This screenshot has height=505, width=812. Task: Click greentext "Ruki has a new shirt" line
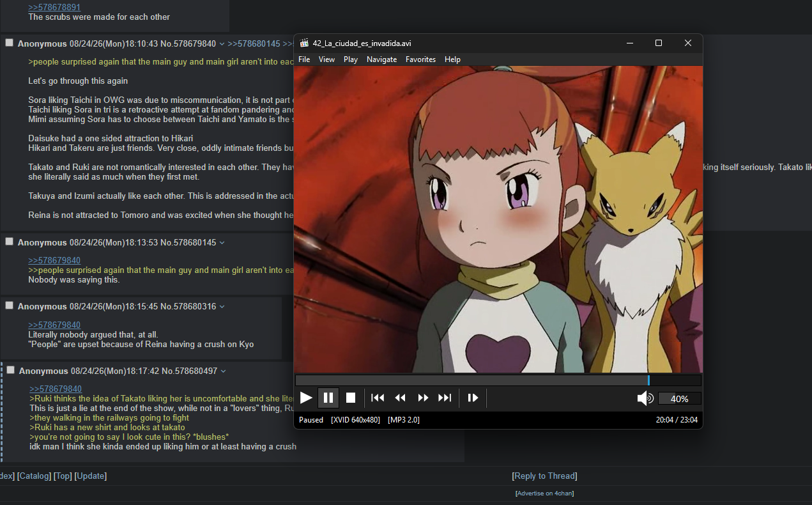click(x=107, y=428)
